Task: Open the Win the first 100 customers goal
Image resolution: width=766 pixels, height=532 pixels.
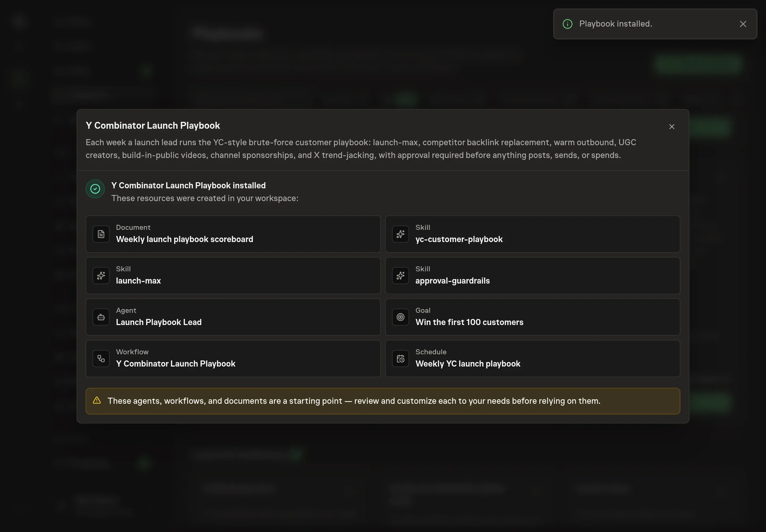Action: click(x=533, y=317)
